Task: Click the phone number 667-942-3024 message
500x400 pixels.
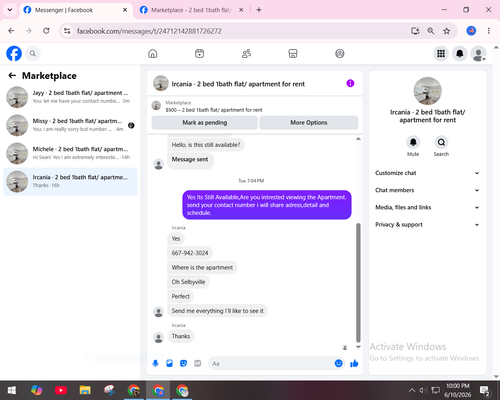Action: (190, 253)
